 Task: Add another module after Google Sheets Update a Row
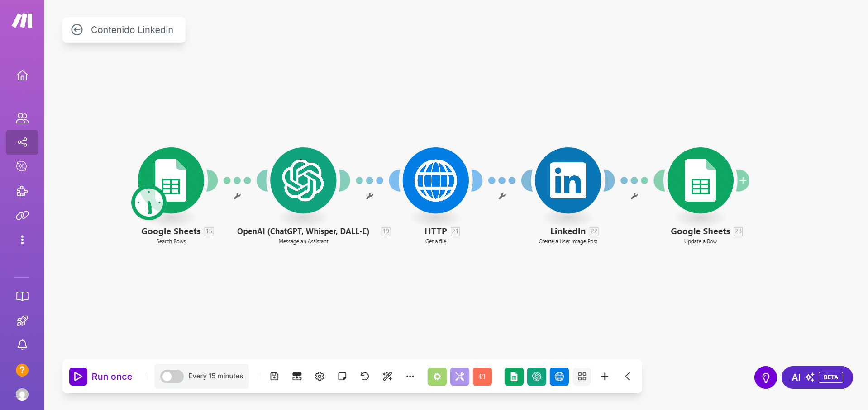click(743, 180)
